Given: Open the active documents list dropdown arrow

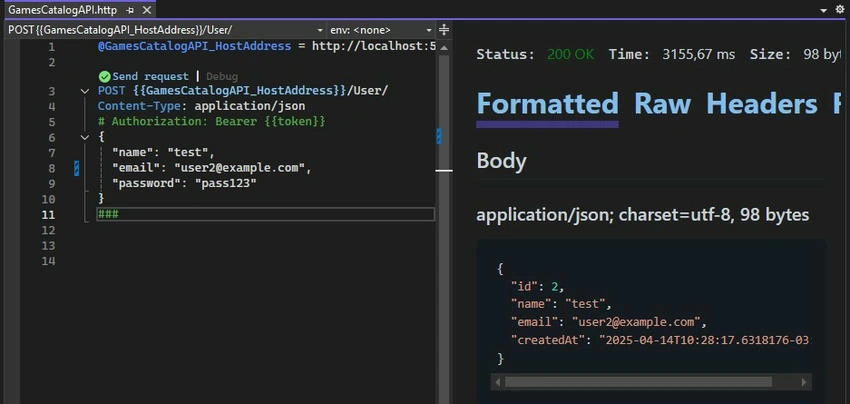Looking at the screenshot, I should click(823, 10).
